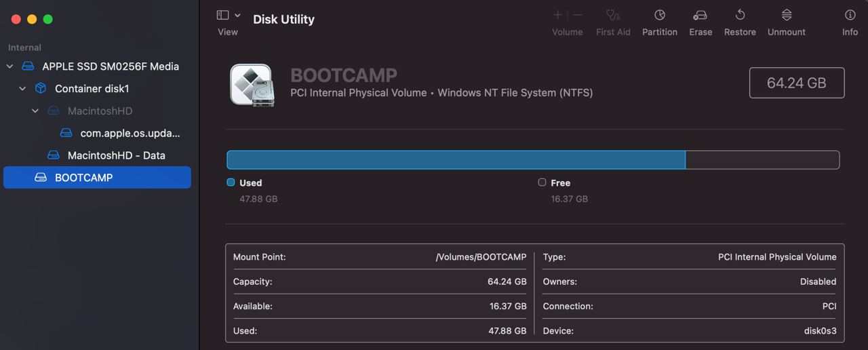Click the APPLE SSD drive icon in sidebar

tap(28, 66)
